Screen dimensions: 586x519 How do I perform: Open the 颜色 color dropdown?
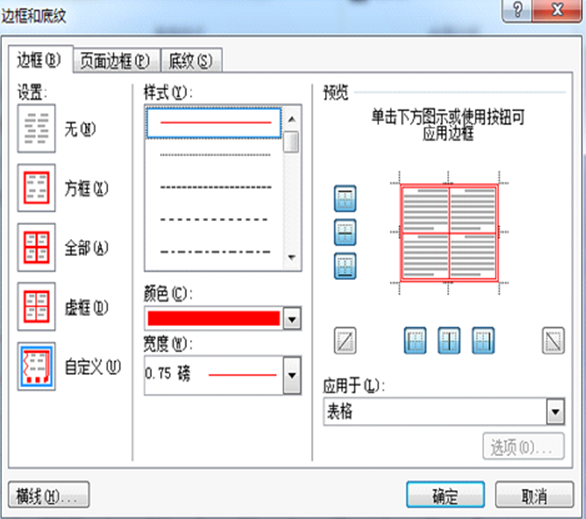pyautogui.click(x=292, y=319)
